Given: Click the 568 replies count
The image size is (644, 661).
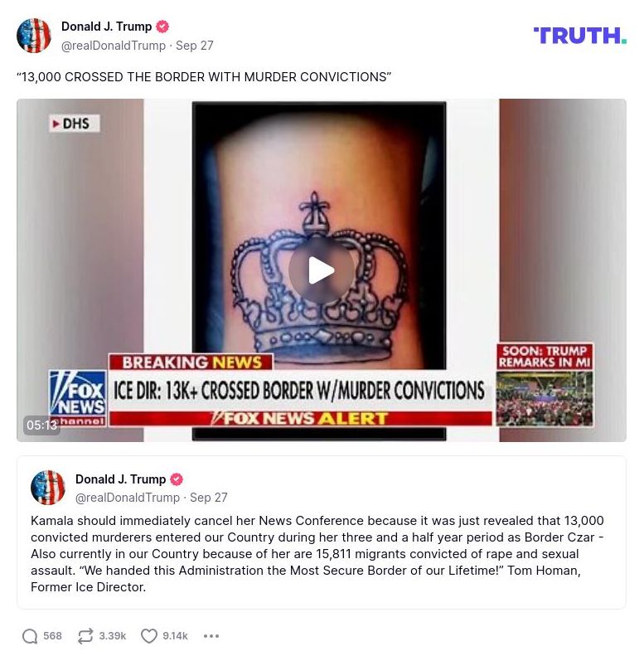Looking at the screenshot, I should click(x=53, y=636).
